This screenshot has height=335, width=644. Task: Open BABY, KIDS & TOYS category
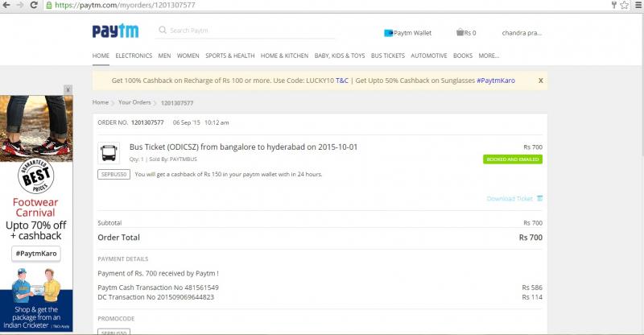pos(340,56)
